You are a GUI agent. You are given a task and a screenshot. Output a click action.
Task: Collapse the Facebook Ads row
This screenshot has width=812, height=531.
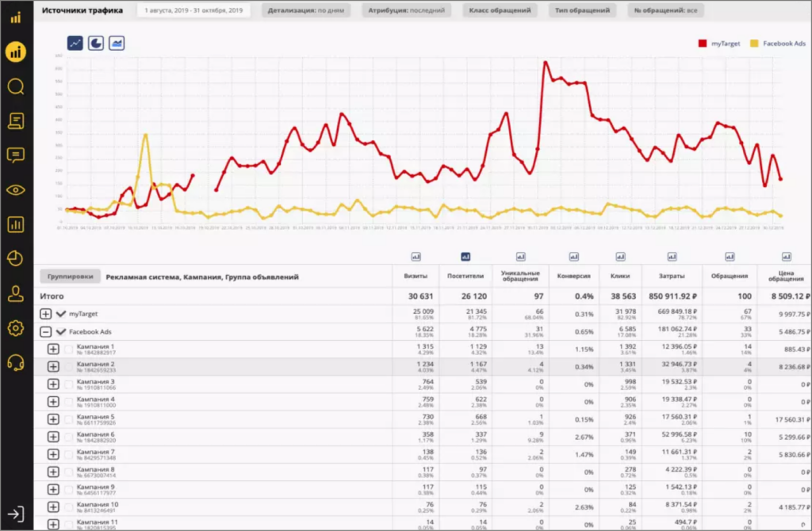(46, 332)
